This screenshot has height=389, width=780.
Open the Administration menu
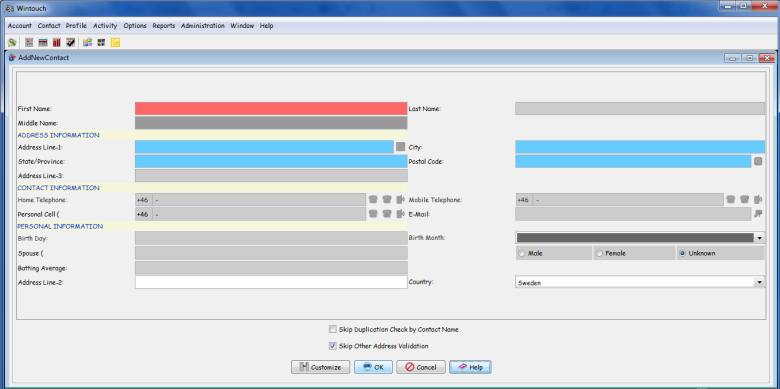click(202, 26)
